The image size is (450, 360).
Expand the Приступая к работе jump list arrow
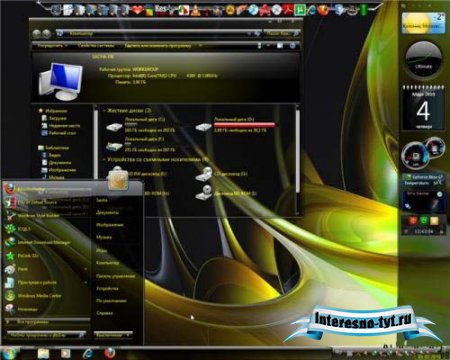click(86, 283)
